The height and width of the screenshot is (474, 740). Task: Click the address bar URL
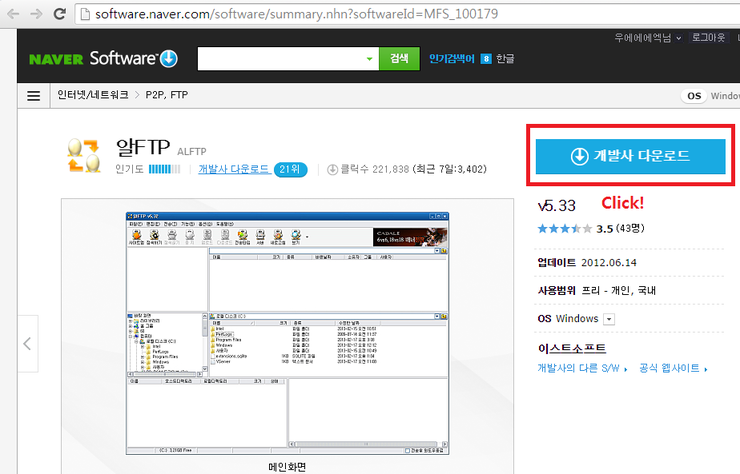296,14
